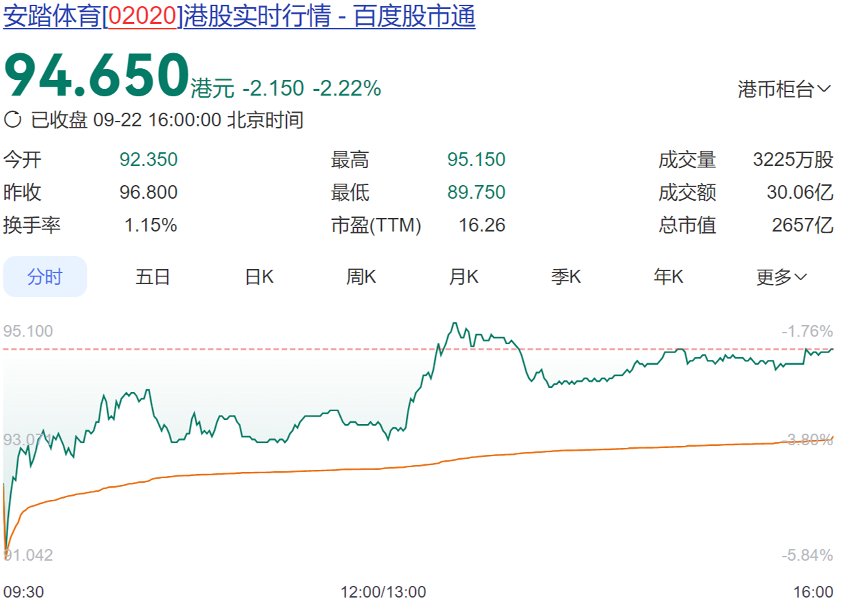Click the 成交量 value 3225万股

pyautogui.click(x=793, y=160)
